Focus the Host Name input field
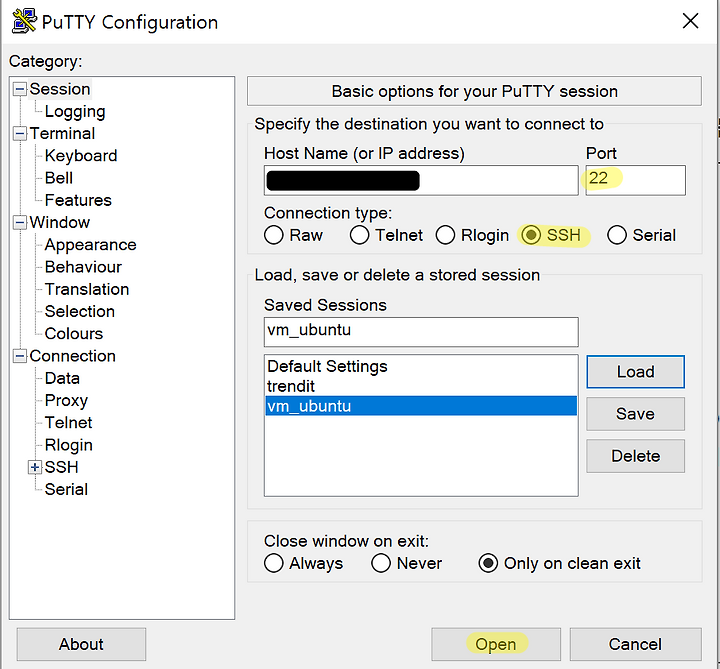The width and height of the screenshot is (720, 669). pyautogui.click(x=421, y=180)
